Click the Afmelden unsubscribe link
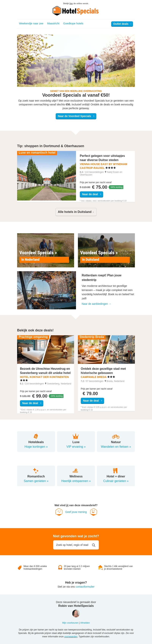152x644 pixels. pyautogui.click(x=85, y=622)
